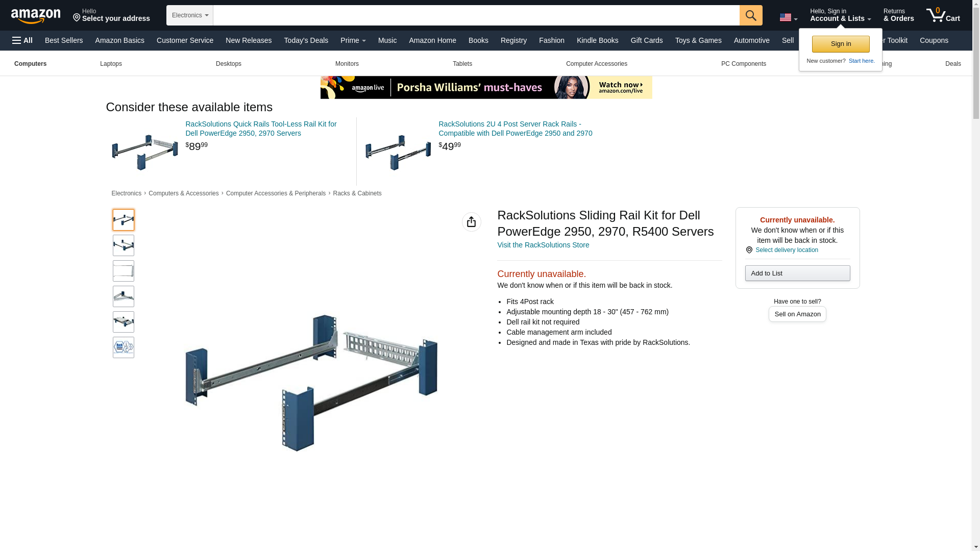Click the share icon on product image

coord(471,222)
